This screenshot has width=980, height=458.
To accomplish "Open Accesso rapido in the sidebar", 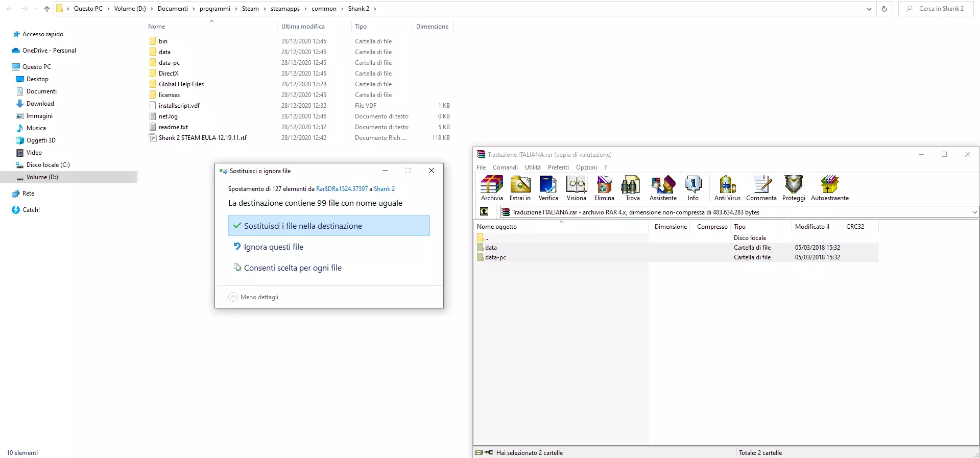I will pos(43,34).
